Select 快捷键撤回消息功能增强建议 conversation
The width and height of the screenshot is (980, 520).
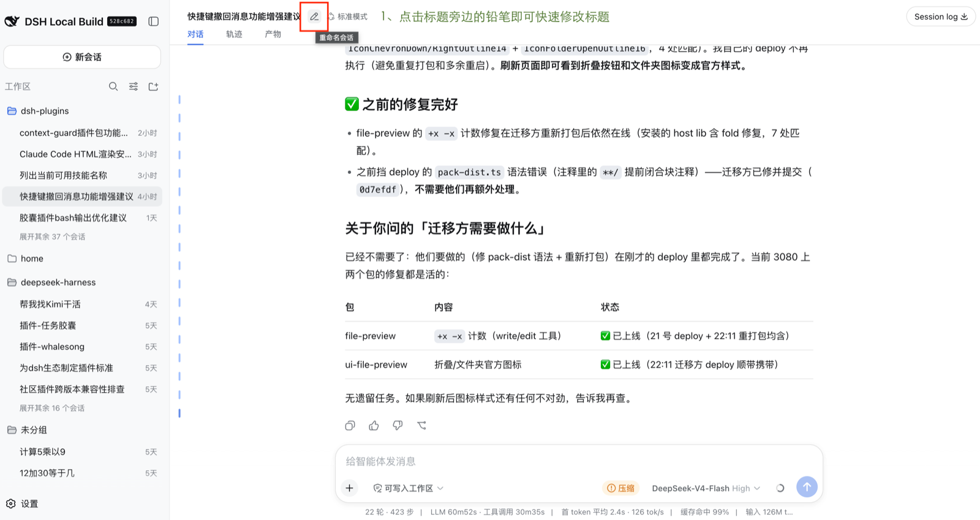82,197
